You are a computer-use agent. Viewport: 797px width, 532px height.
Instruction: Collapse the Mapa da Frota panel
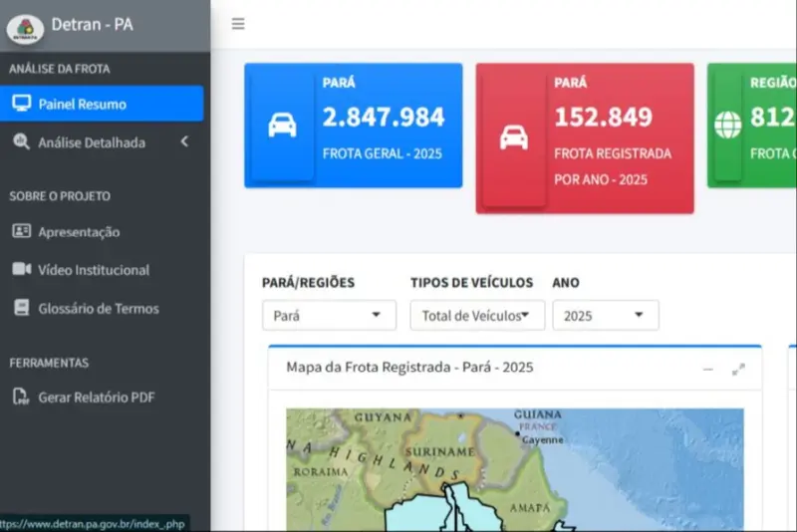pos(708,369)
